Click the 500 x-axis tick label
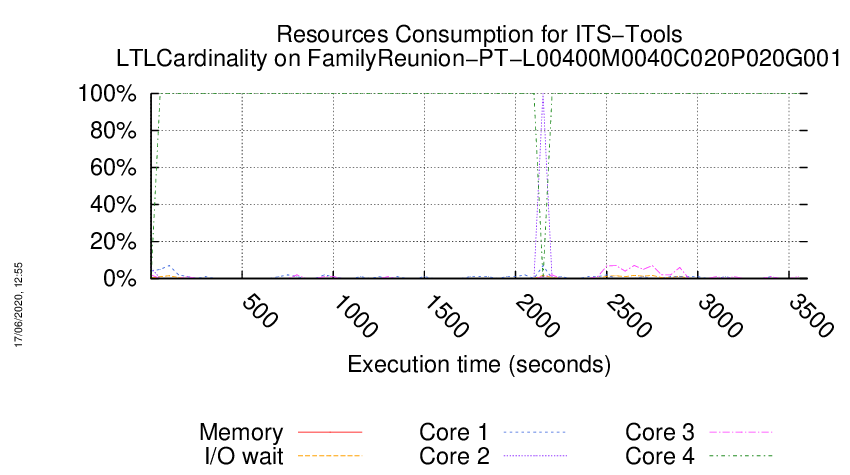 [260, 311]
